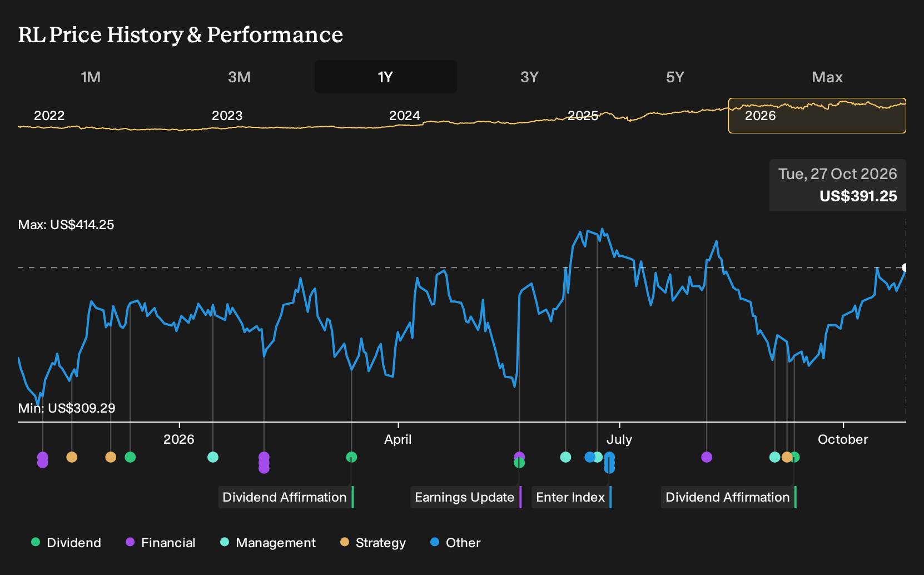The image size is (924, 575).
Task: Select the green marker above Earnings Update label
Action: point(519,463)
